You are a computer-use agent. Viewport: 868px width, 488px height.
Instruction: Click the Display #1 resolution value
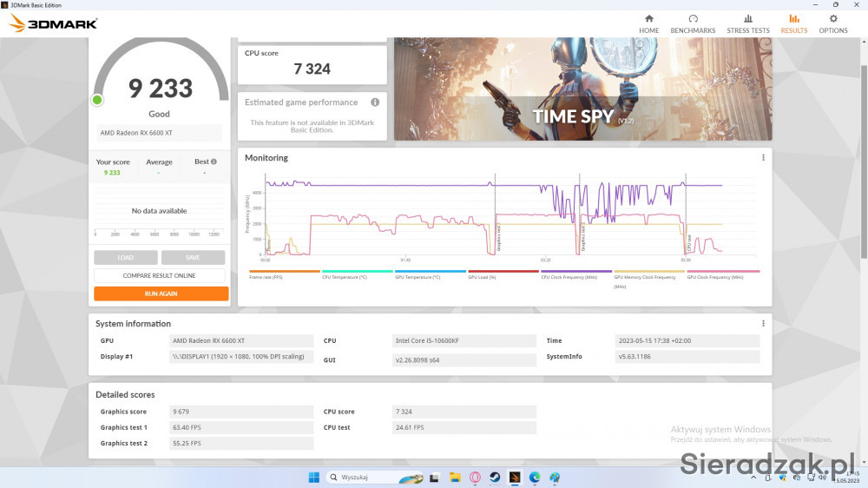coord(240,357)
